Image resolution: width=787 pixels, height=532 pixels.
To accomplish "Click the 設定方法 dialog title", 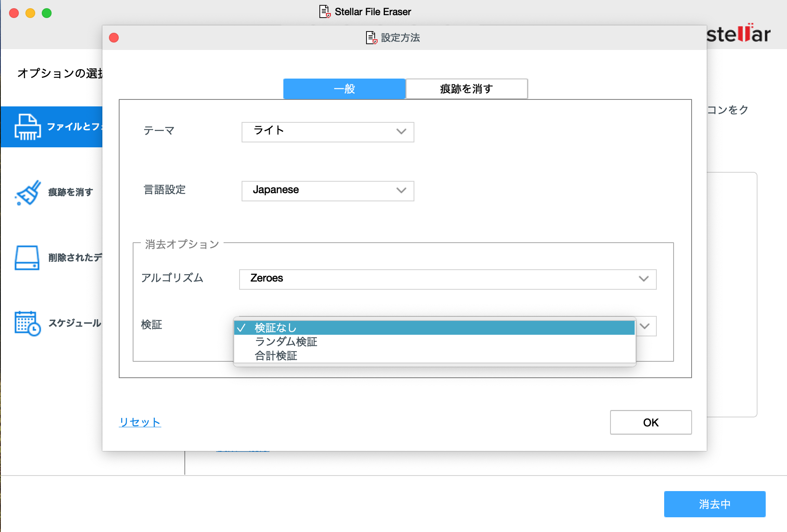I will [400, 38].
